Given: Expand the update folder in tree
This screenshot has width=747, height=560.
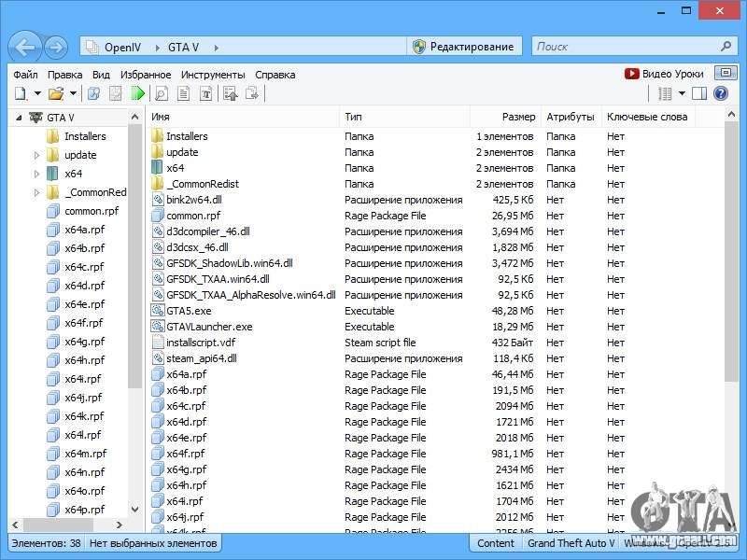Looking at the screenshot, I should point(36,155).
